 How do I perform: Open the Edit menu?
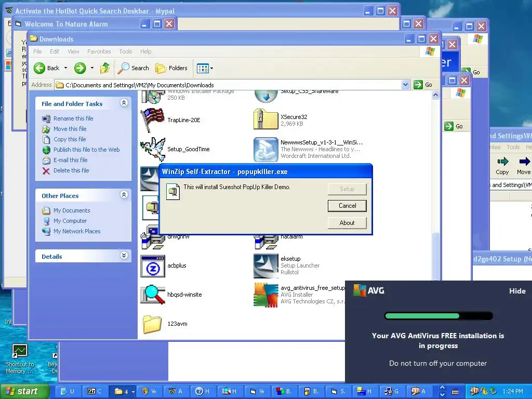tap(54, 51)
